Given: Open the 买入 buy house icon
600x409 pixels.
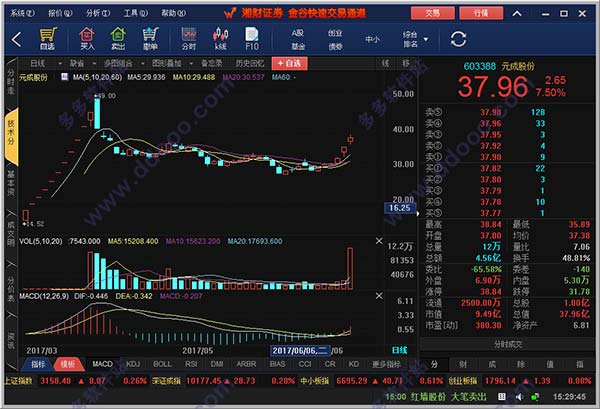Looking at the screenshot, I should tap(87, 39).
